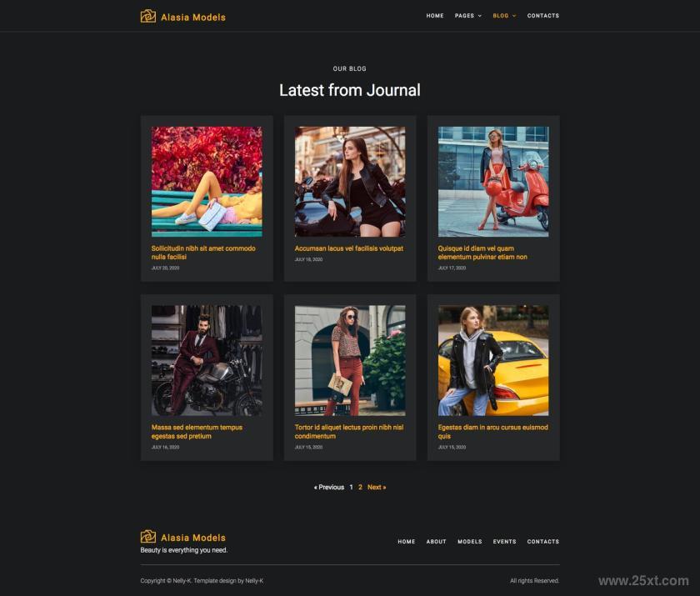The height and width of the screenshot is (596, 700).
Task: Click the copyright Nelly-K template text
Action: click(202, 581)
